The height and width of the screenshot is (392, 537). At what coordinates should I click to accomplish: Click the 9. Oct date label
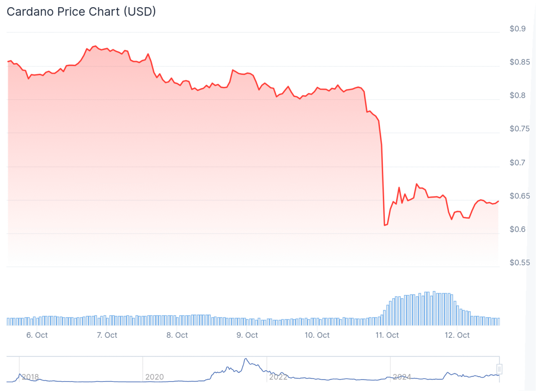(247, 335)
